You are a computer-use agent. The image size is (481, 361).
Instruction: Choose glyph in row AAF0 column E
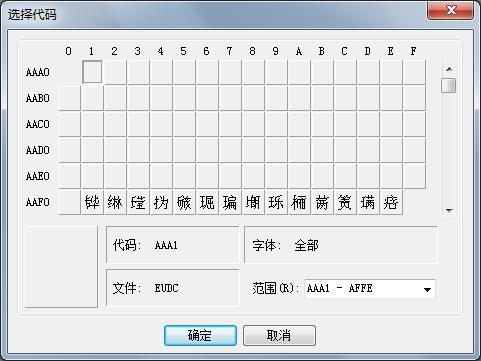point(391,202)
